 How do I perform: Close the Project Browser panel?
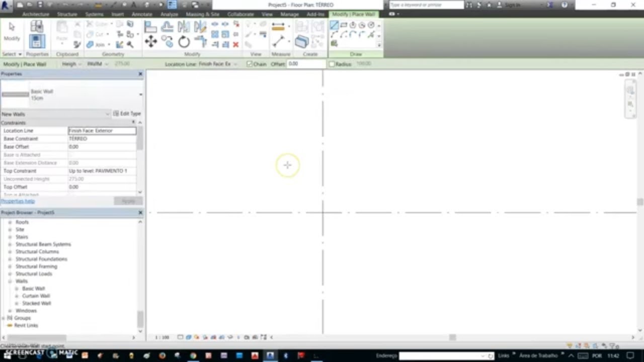[x=140, y=213]
